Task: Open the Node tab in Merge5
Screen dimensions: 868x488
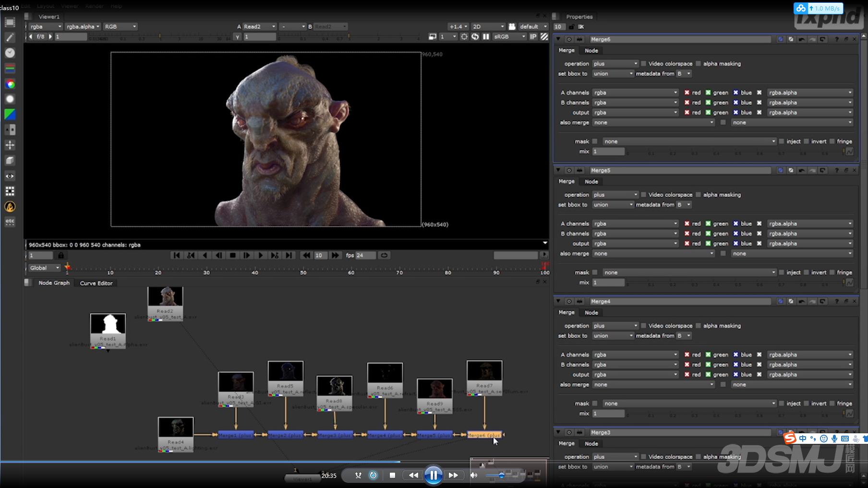Action: point(591,181)
